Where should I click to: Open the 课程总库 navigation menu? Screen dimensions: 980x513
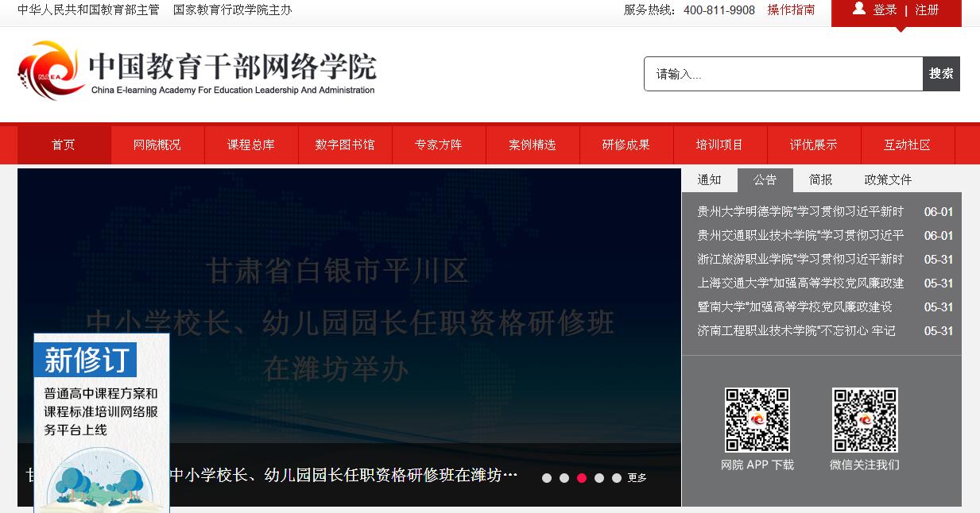(251, 145)
